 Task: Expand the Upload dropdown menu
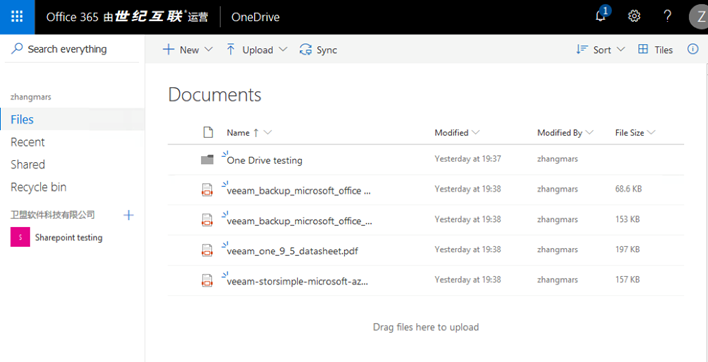(283, 50)
